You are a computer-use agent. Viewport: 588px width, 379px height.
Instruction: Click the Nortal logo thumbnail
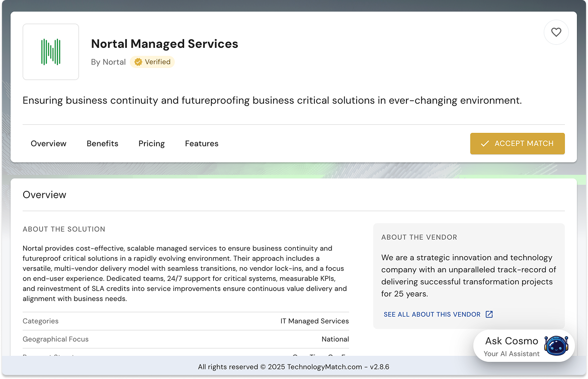click(x=51, y=52)
